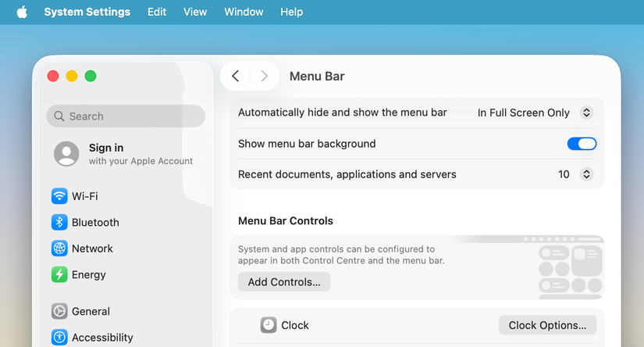644x347 pixels.
Task: Open the View menu
Action: (195, 12)
